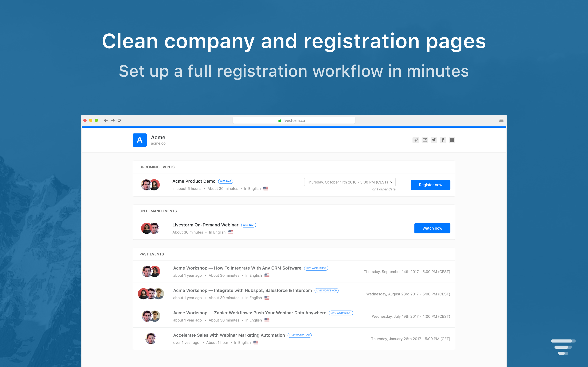Open the CRM Software workshop event
Screen dimensions: 588x367
pos(237,268)
